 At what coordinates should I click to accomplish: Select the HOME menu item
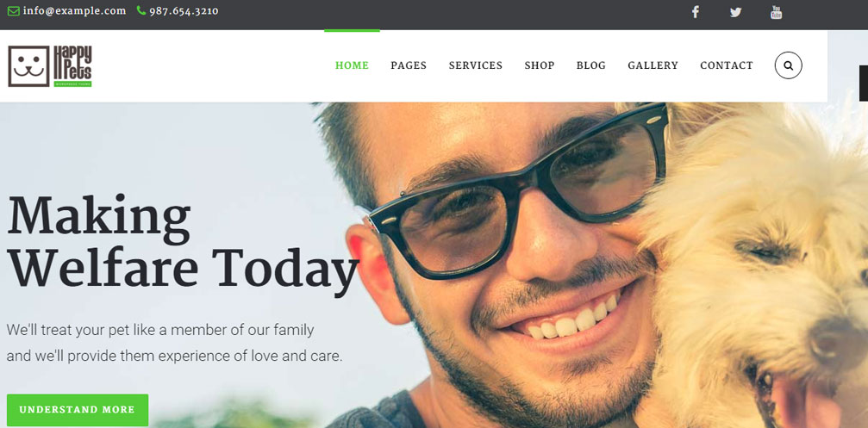coord(352,65)
